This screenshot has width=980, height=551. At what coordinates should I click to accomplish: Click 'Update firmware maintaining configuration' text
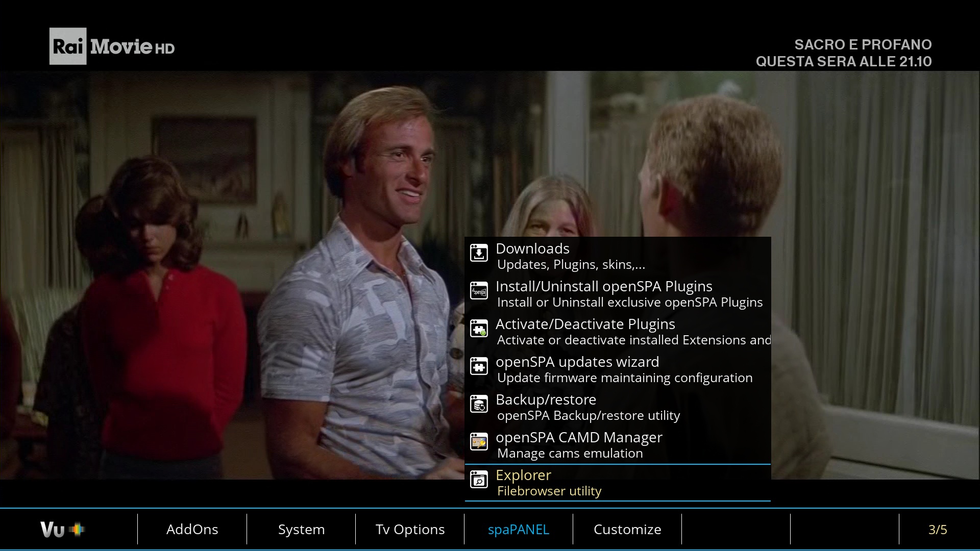625,378
